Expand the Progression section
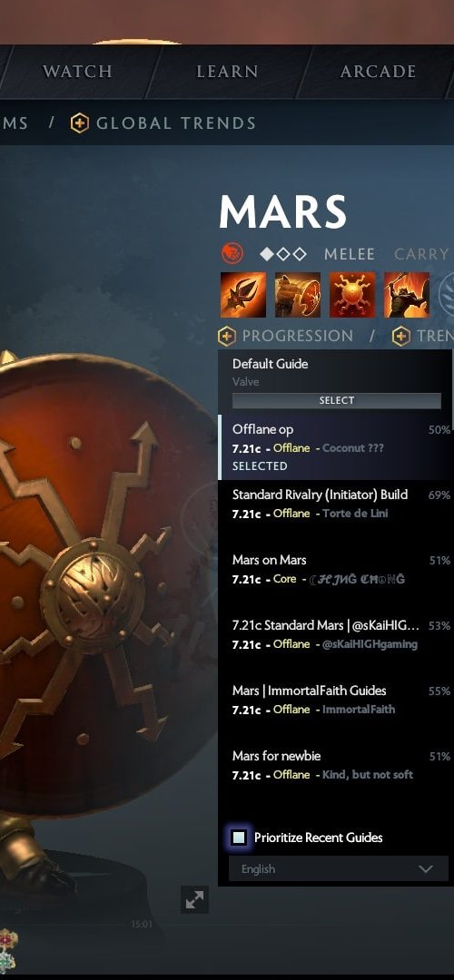Screen dimensions: 454x980 click(297, 337)
